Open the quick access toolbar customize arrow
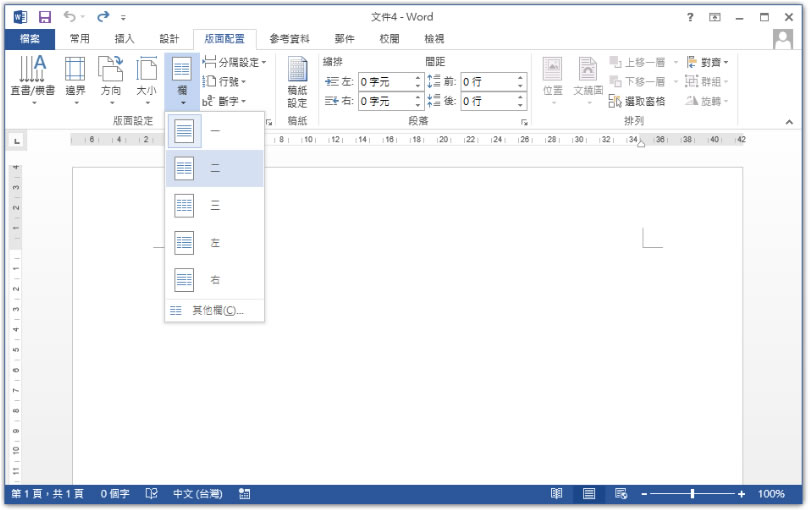 pyautogui.click(x=123, y=18)
